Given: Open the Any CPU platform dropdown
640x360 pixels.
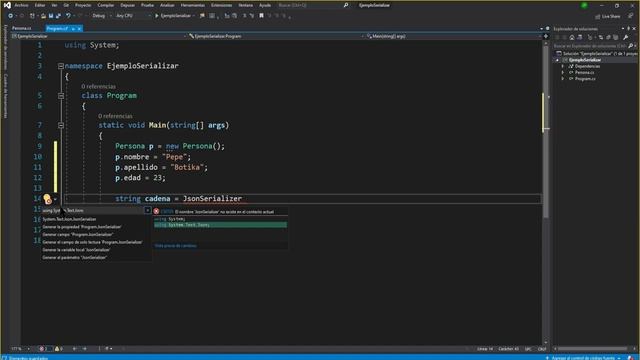Looking at the screenshot, I should click(x=133, y=16).
